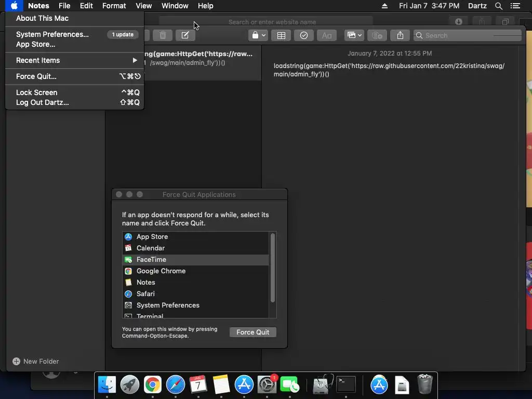Open the Window menu
Image resolution: width=532 pixels, height=399 pixels.
[x=175, y=6]
